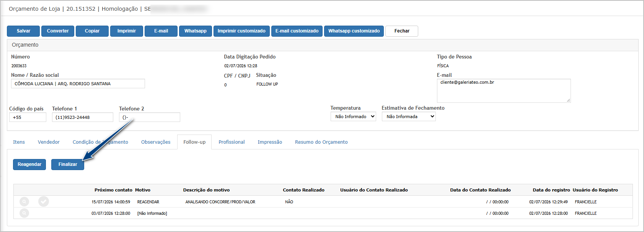The width and height of the screenshot is (644, 232).
Task: Send via the E-mail button
Action: (161, 31)
